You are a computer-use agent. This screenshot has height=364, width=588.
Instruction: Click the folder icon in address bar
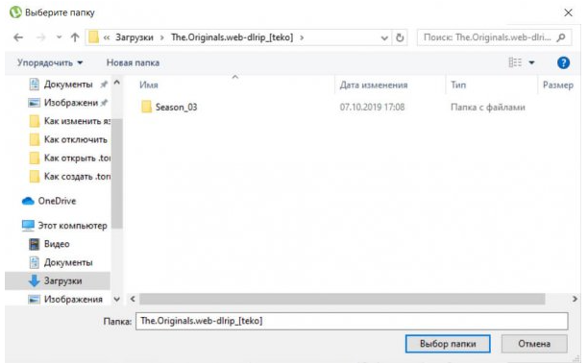(x=93, y=37)
